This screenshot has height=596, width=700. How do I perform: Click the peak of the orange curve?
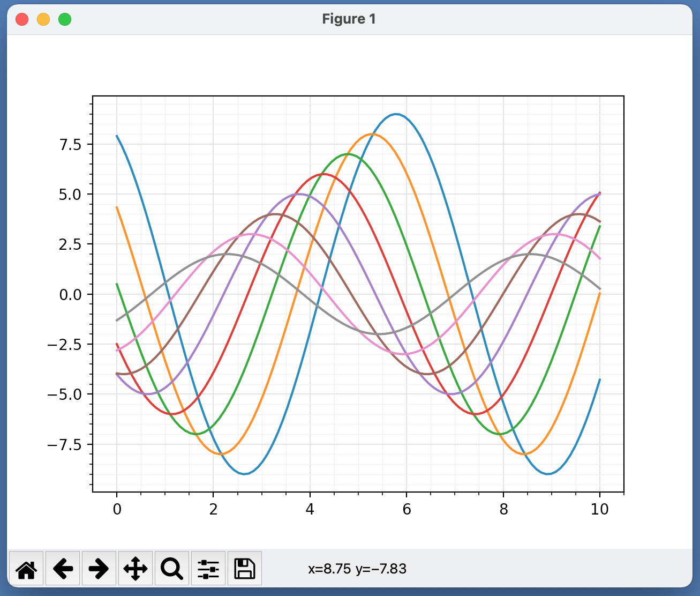[372, 134]
